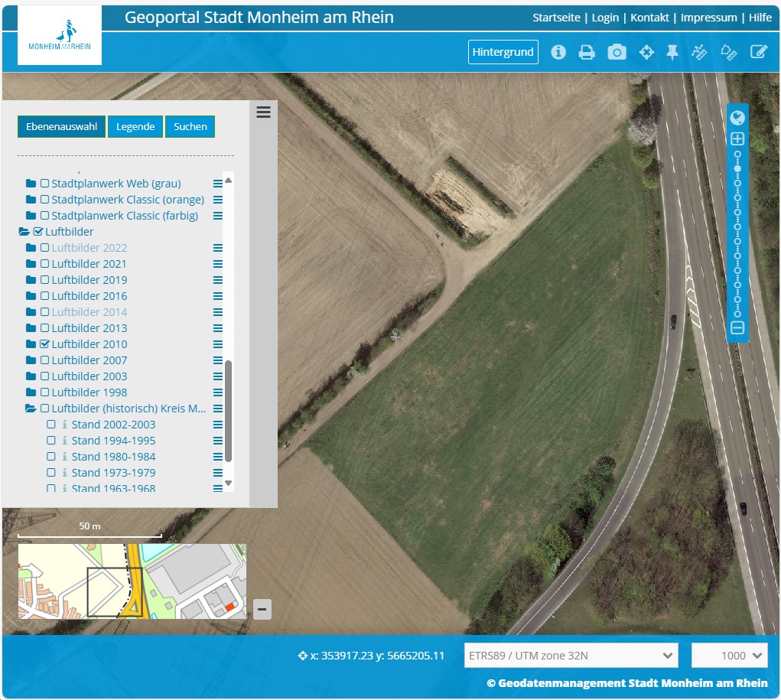The width and height of the screenshot is (781, 700).
Task: Click the Luftbilder 2016 layer label
Action: click(89, 296)
